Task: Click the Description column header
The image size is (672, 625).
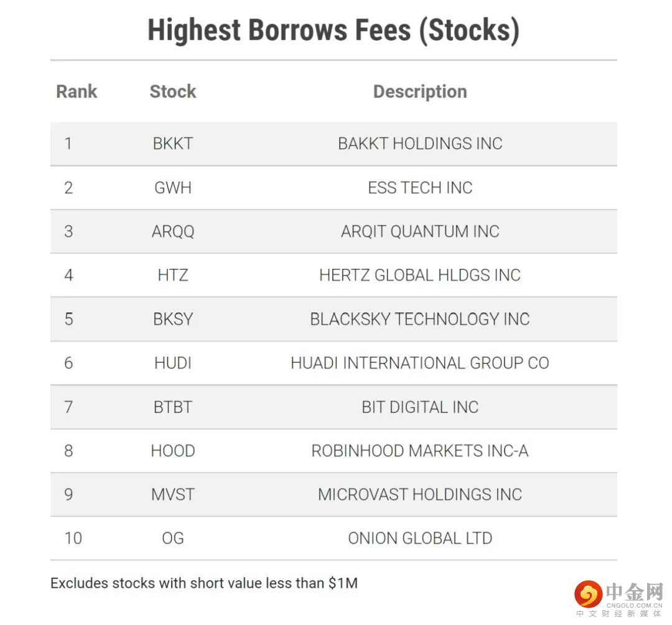Action: tap(420, 92)
